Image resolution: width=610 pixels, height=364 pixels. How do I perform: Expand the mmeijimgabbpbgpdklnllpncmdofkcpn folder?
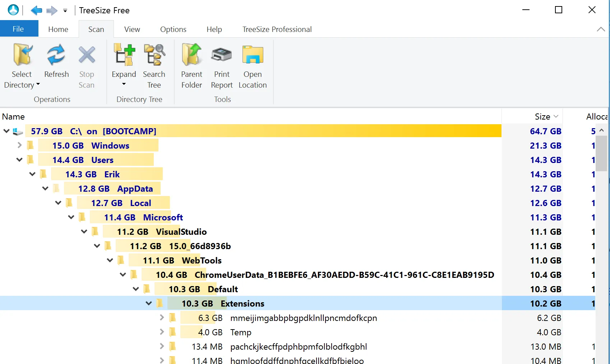pyautogui.click(x=162, y=318)
